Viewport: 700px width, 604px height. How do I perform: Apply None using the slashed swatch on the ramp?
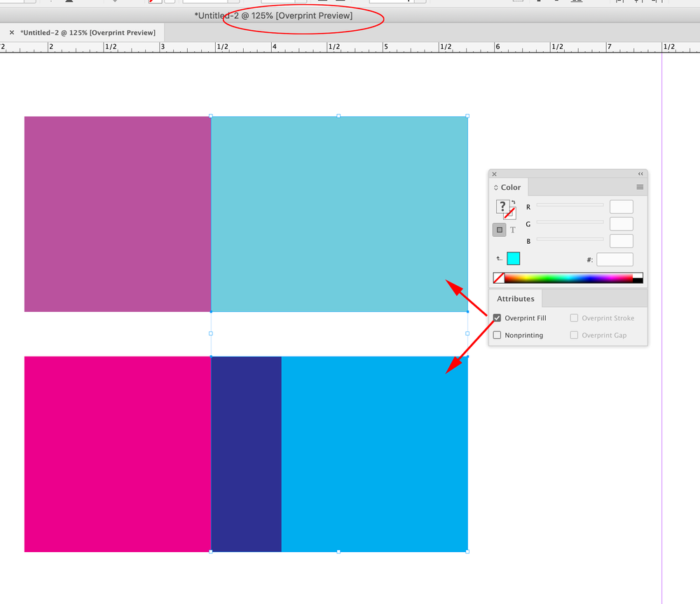tap(498, 277)
